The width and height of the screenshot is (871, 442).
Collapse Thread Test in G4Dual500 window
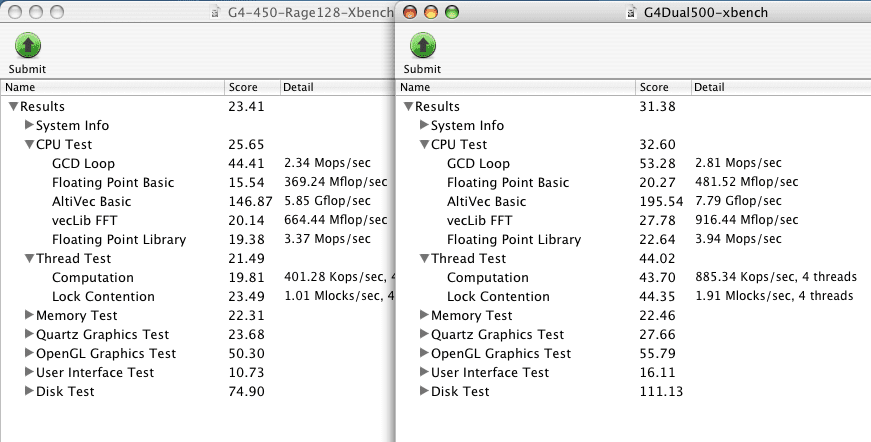(x=424, y=258)
